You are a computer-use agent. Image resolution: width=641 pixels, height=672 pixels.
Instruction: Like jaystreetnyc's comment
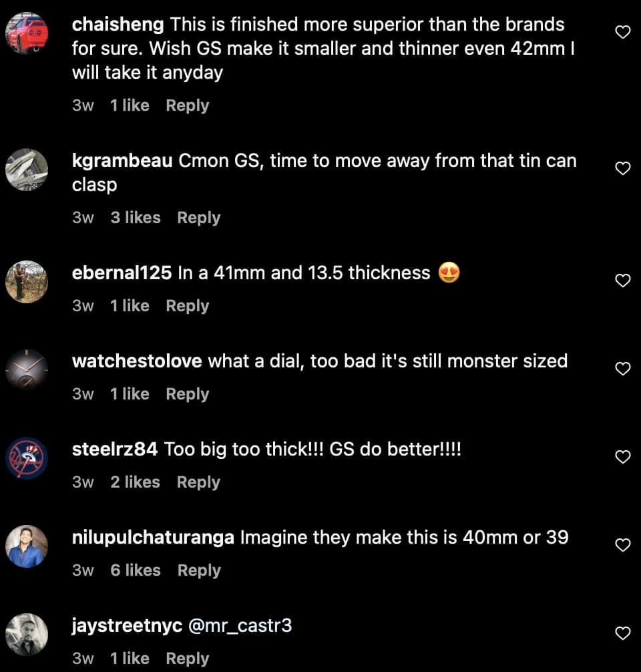pyautogui.click(x=622, y=633)
